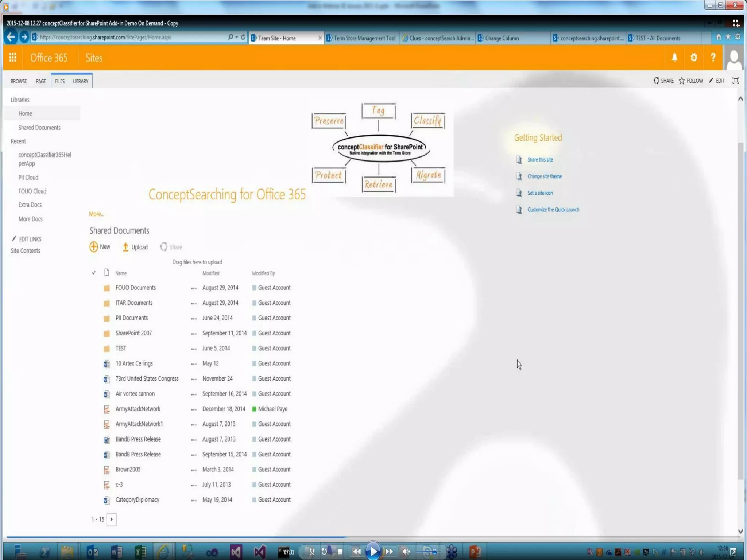This screenshot has height=560, width=747.
Task: Click the notifications bell icon
Action: pyautogui.click(x=674, y=58)
